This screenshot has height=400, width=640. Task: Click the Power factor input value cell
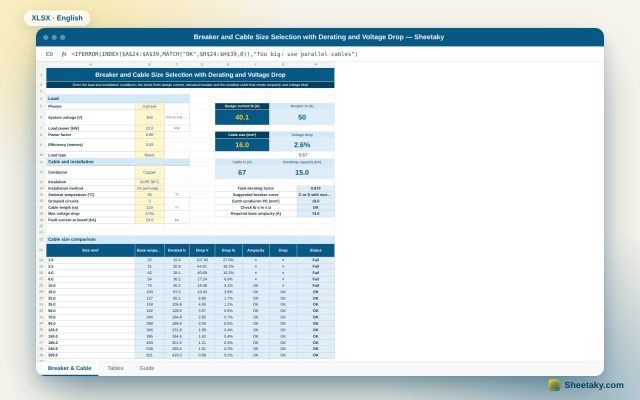tap(149, 135)
